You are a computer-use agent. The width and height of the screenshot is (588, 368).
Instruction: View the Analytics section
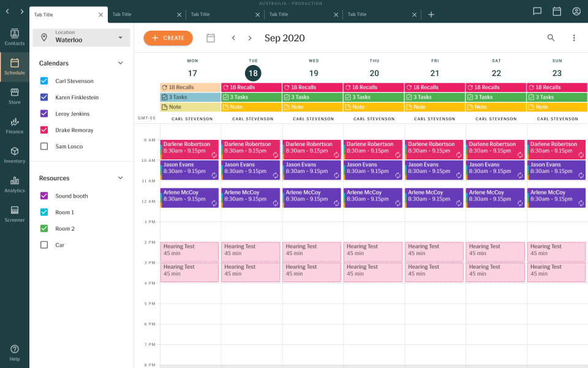pos(14,185)
